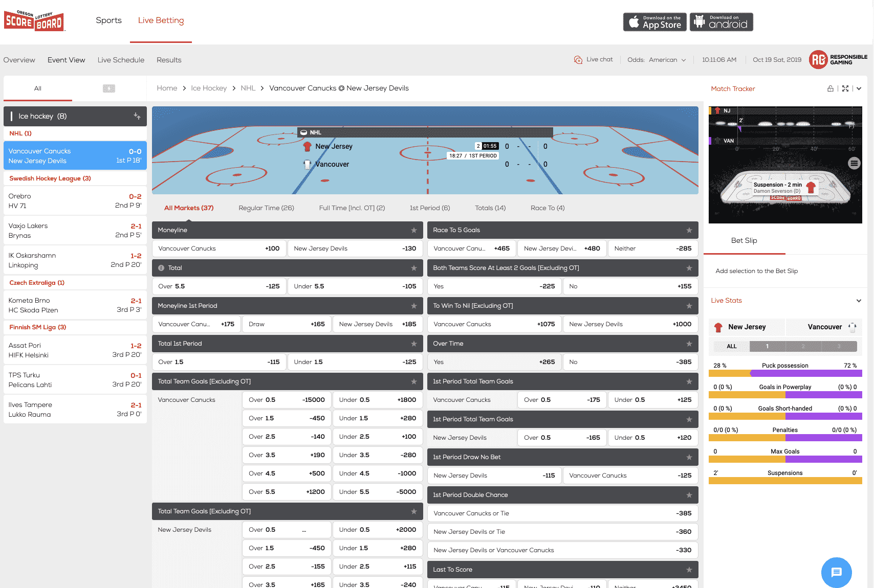Screen dimensions: 874x588
Task: Open the chat bubble button
Action: pyautogui.click(x=837, y=572)
